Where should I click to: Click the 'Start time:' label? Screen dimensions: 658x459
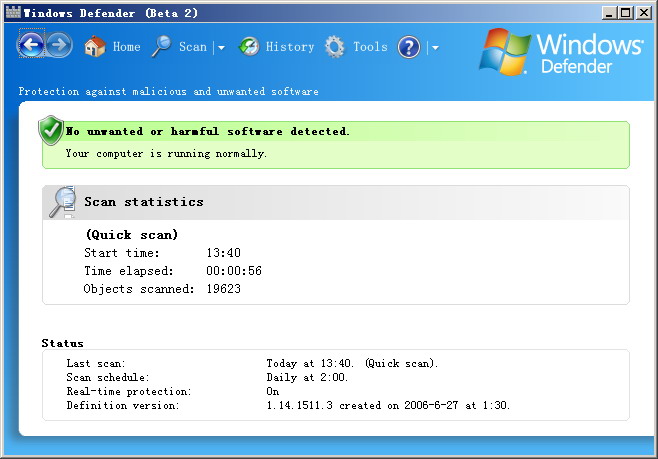point(122,253)
